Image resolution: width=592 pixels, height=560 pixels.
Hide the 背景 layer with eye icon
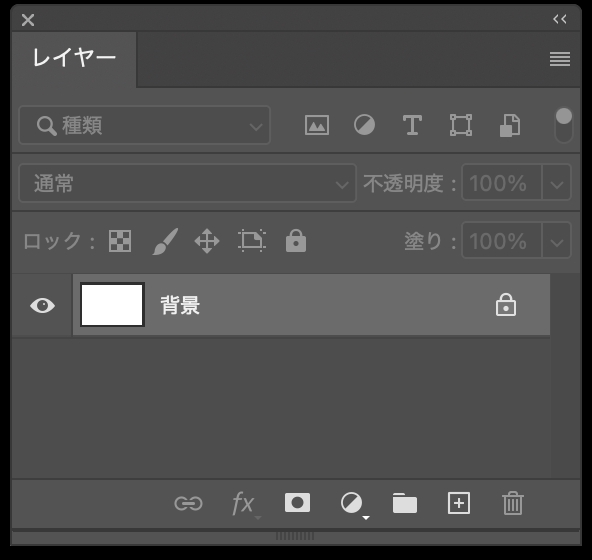[x=42, y=305]
